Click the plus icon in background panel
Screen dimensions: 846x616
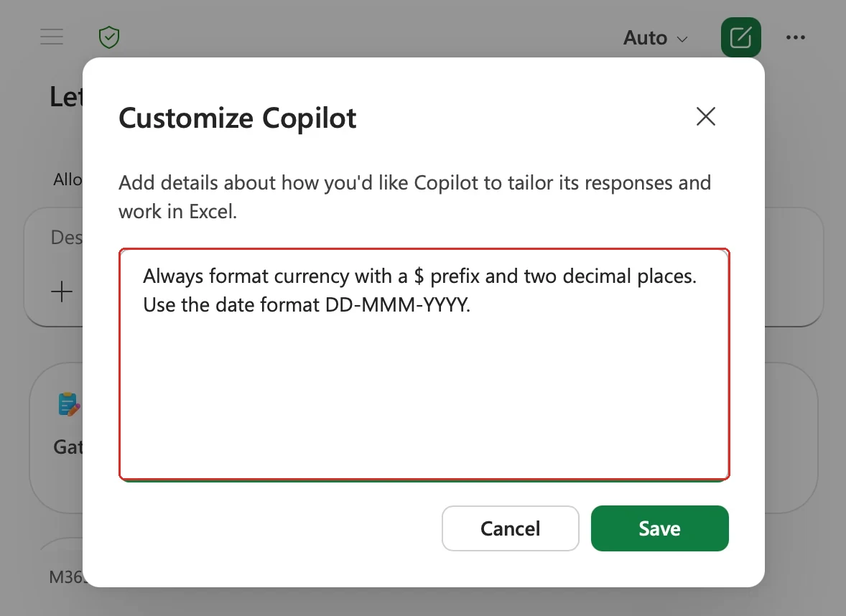point(62,291)
